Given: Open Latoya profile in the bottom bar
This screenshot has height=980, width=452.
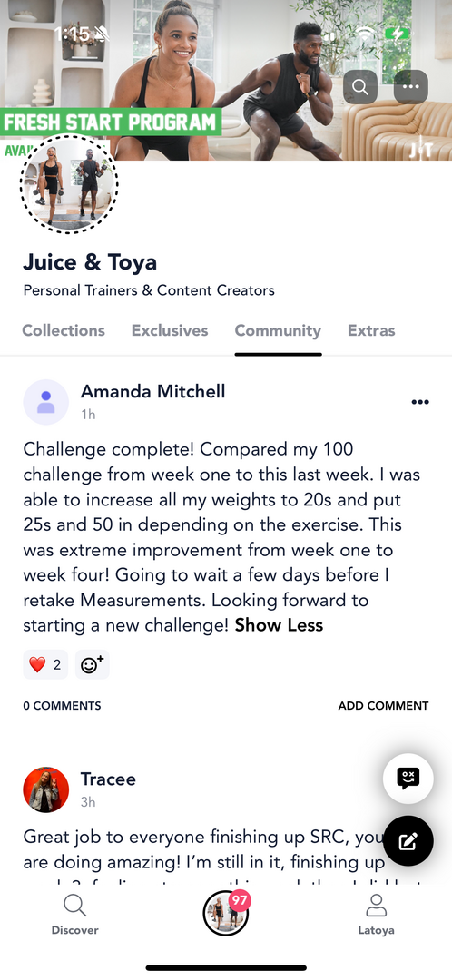Looking at the screenshot, I should click(x=377, y=914).
